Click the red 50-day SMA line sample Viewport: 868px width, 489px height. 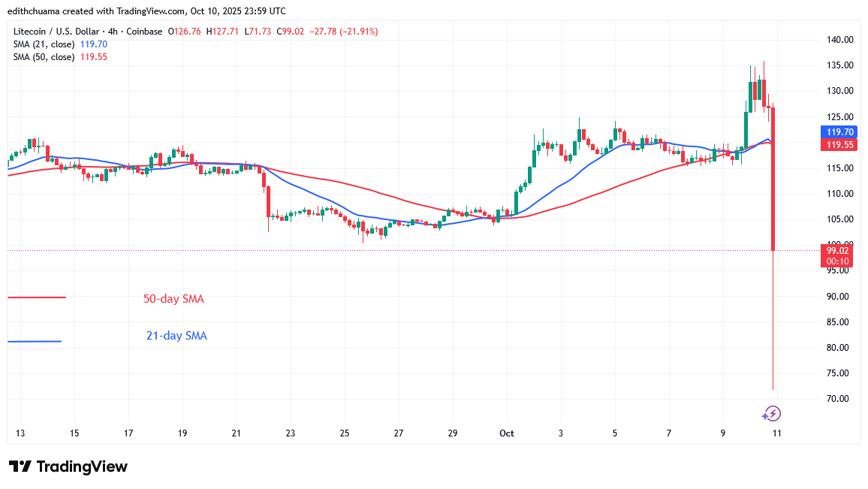tap(37, 297)
